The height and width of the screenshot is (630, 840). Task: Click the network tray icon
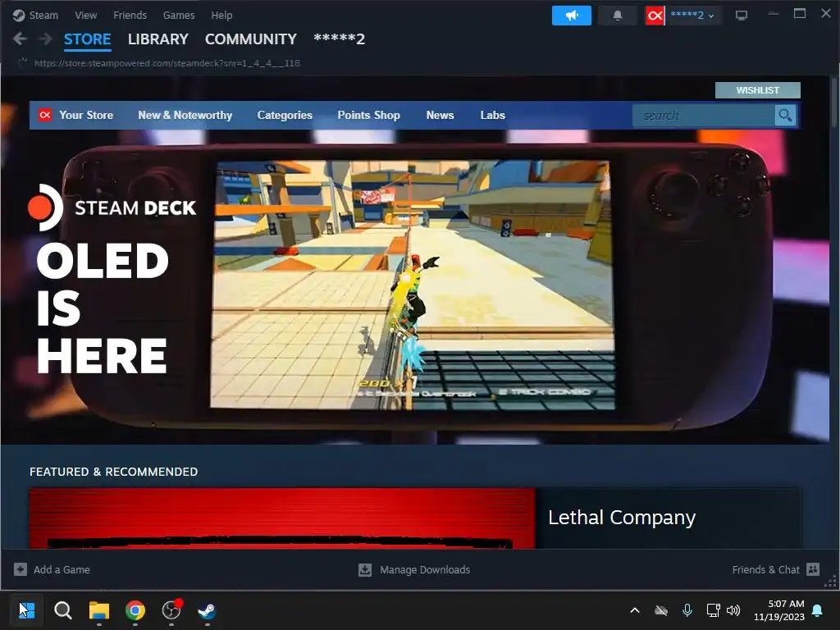pyautogui.click(x=713, y=610)
